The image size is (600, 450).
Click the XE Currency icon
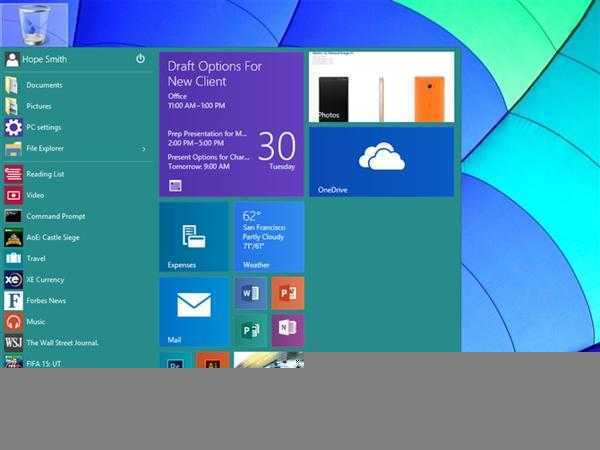[x=13, y=279]
